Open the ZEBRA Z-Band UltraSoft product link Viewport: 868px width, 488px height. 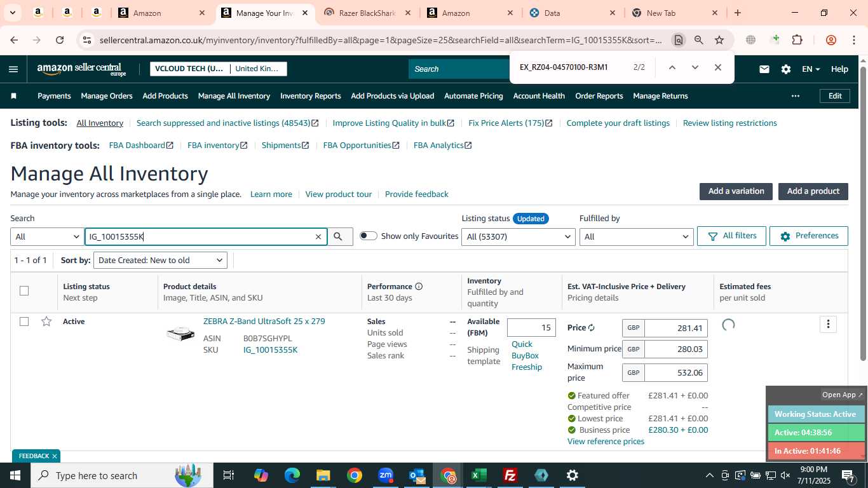[264, 322]
